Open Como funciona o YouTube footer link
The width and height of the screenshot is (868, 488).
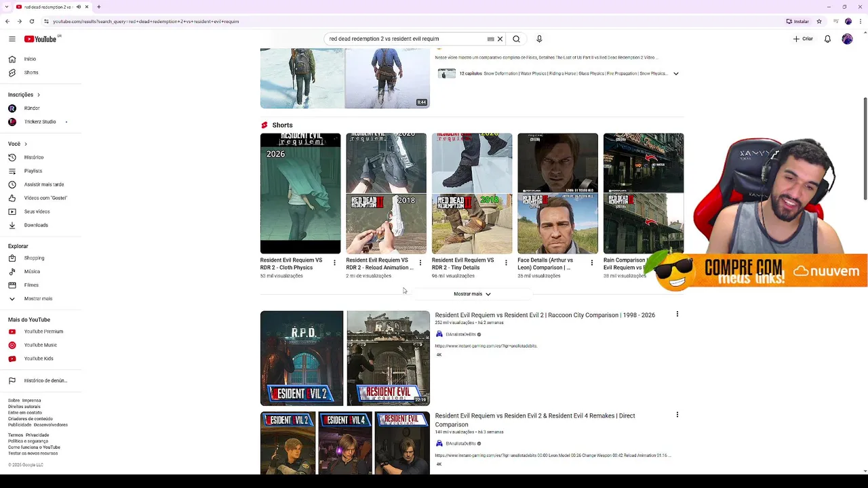pyautogui.click(x=34, y=447)
